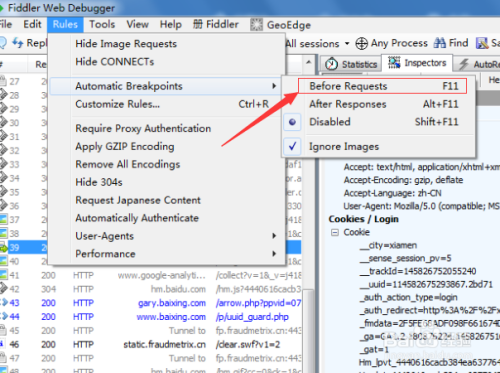Click session 28 diamond icon
Viewport: 500px width, 373px height.
[3, 95]
